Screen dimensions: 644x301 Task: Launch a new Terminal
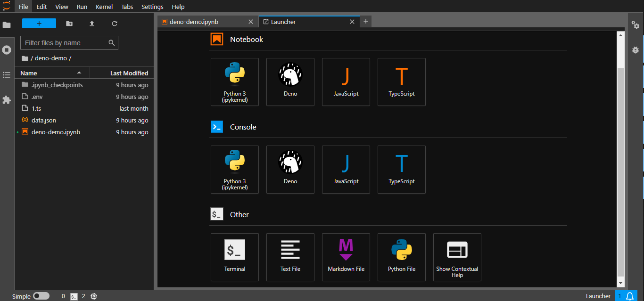235,257
